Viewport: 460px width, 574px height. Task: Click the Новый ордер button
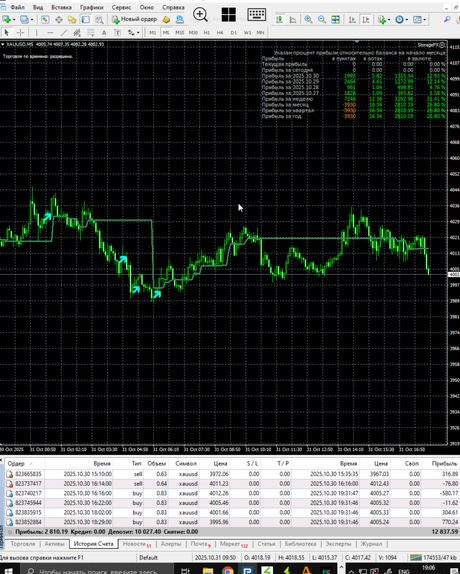[x=135, y=19]
